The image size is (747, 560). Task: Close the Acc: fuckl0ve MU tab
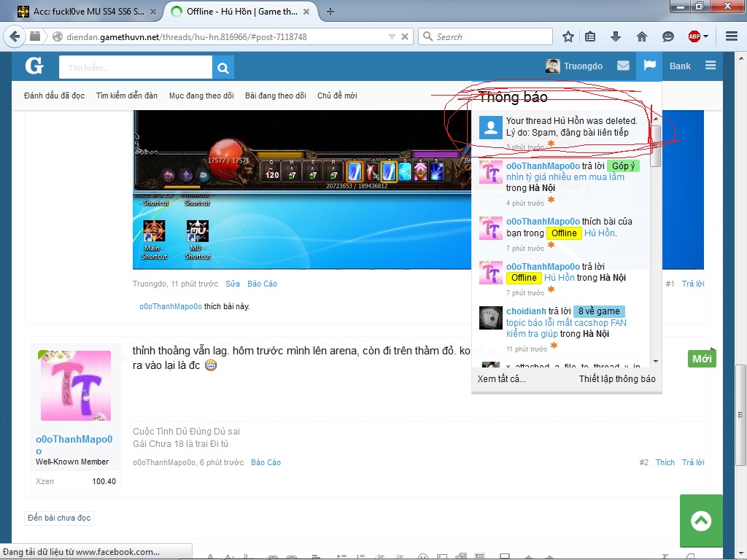pos(153,12)
